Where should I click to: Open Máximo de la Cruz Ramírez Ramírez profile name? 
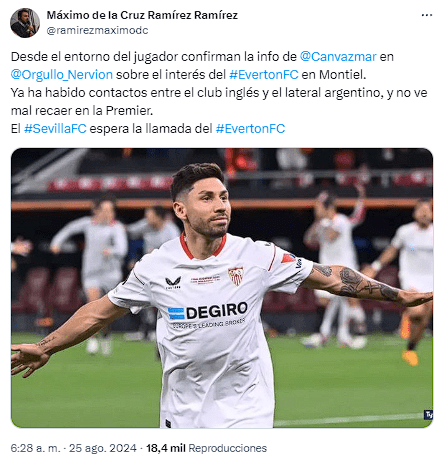tap(142, 15)
